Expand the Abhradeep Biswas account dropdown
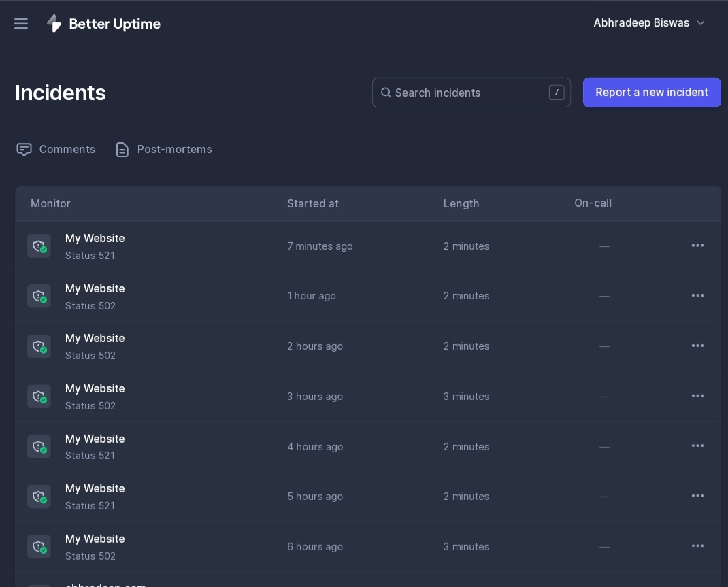728x587 pixels. pos(649,23)
